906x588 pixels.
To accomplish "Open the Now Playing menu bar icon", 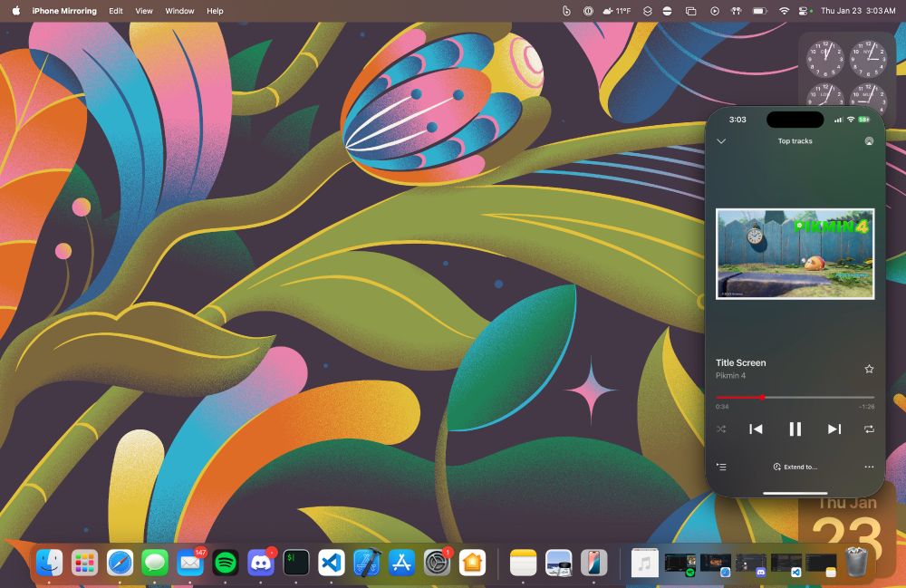I will click(x=715, y=10).
